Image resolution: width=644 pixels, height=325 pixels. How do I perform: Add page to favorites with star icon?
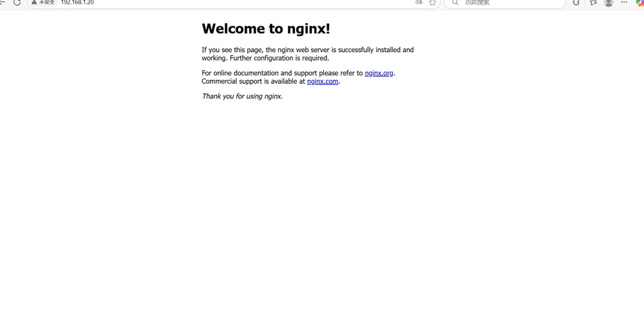click(433, 3)
